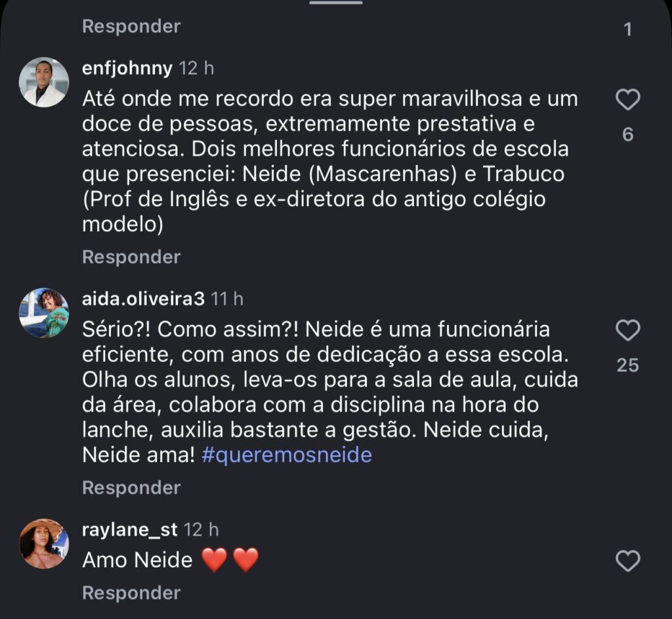Tap the "Amo Neide" comment text
The height and width of the screenshot is (619, 672).
click(138, 560)
